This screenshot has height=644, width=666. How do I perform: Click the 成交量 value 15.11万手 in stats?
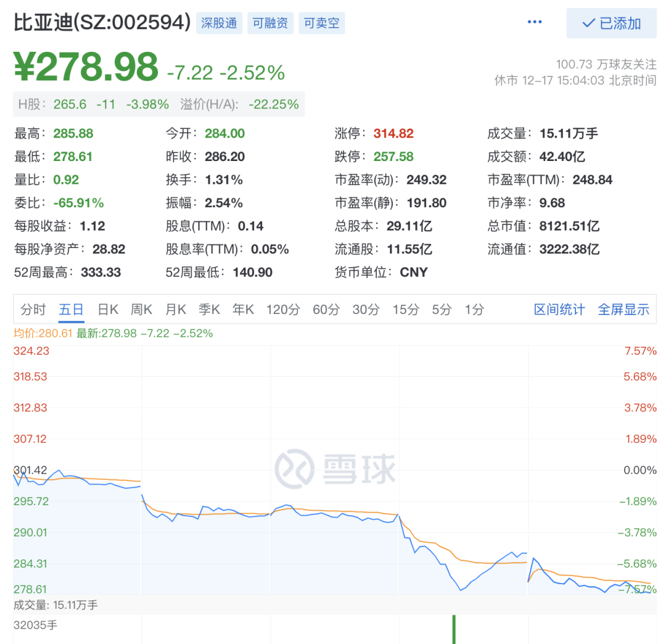569,133
